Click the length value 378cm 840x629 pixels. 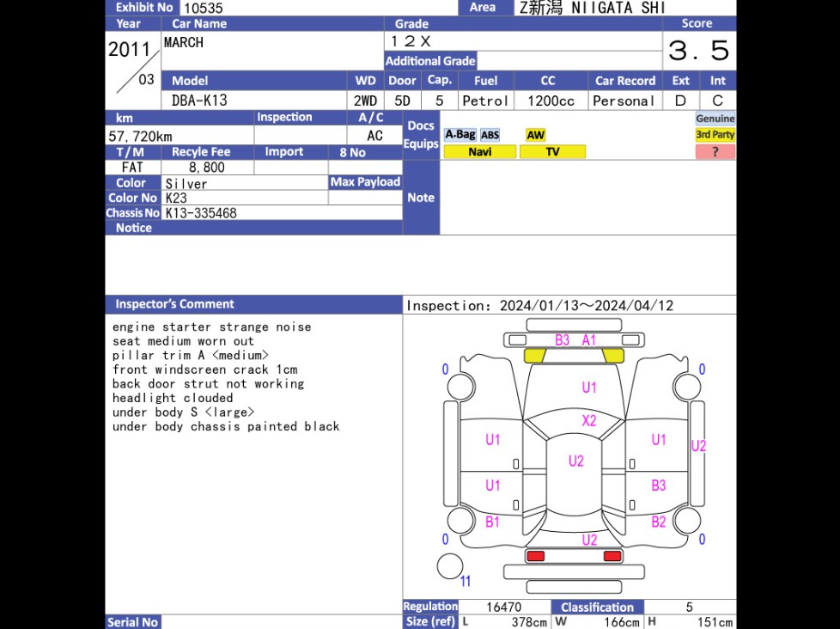(529, 622)
